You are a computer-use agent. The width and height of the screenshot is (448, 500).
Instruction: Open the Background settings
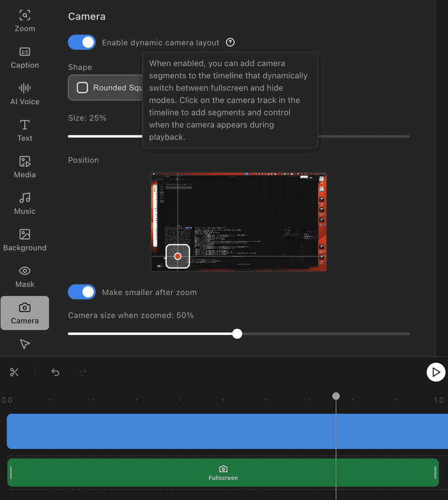[24, 240]
